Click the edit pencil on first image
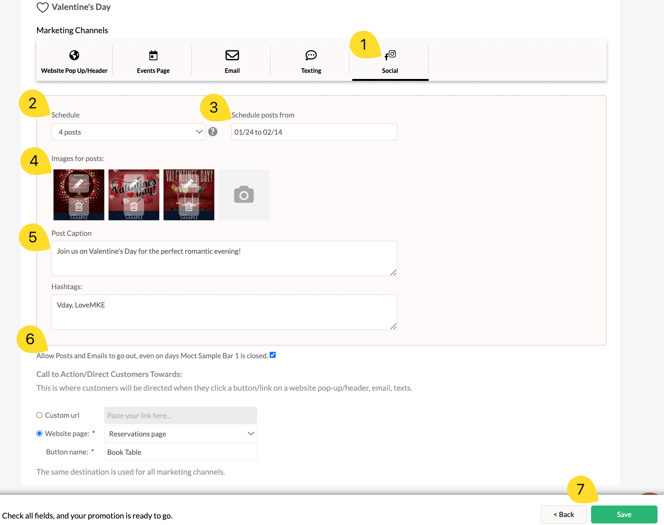The image size is (664, 525). pyautogui.click(x=79, y=183)
